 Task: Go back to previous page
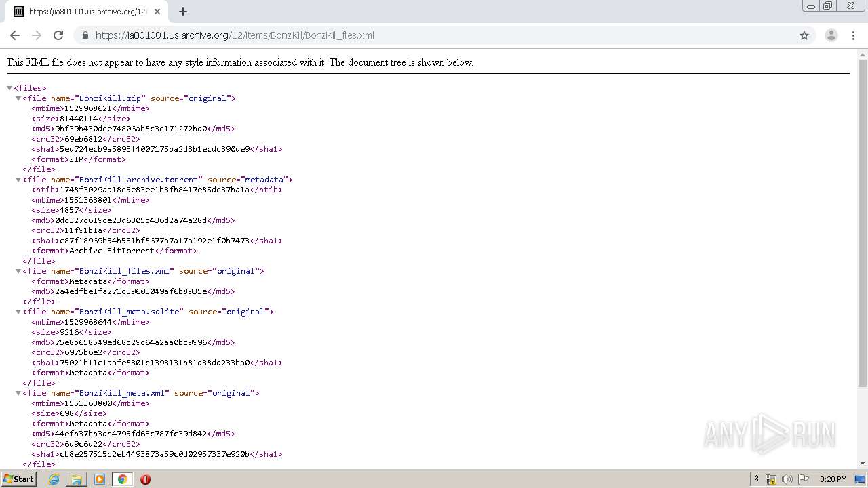click(x=15, y=35)
